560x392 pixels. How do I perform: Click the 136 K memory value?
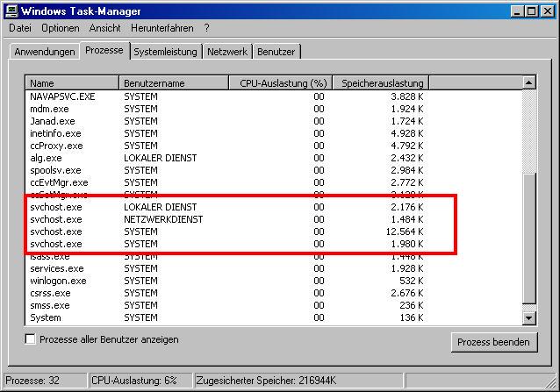(412, 317)
